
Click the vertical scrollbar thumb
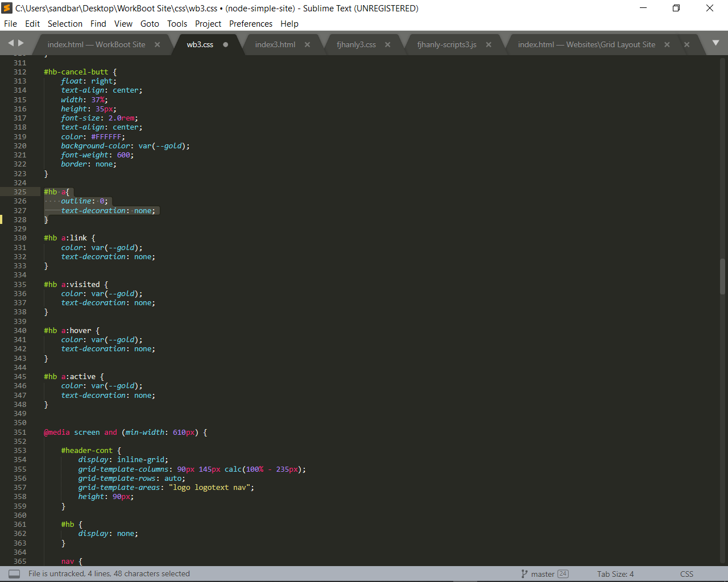[723, 276]
